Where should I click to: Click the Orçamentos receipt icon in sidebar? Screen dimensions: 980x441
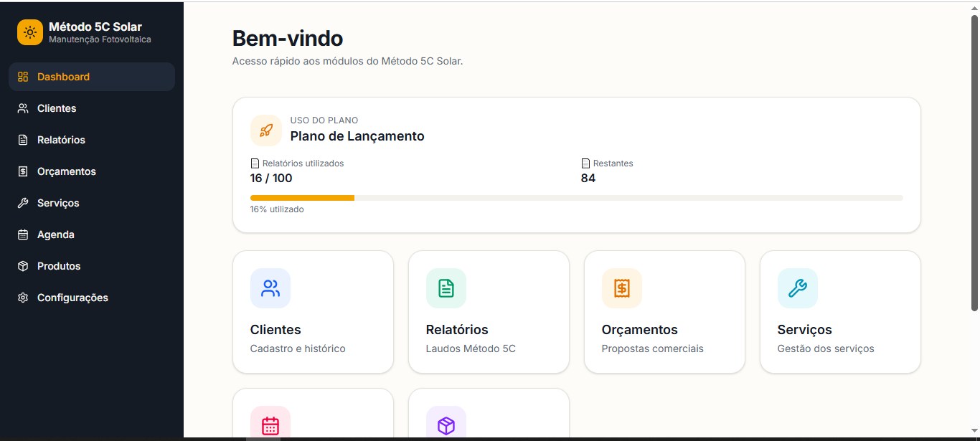point(23,171)
